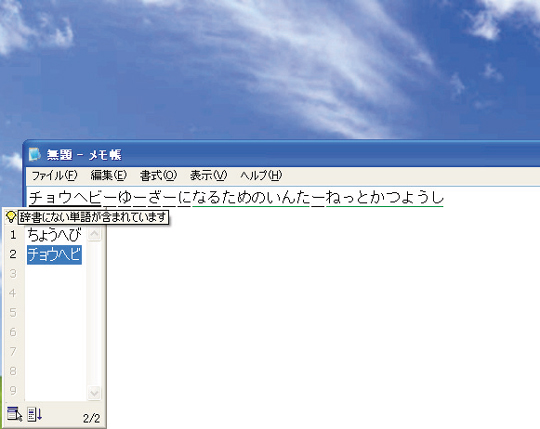This screenshot has height=429, width=540.
Task: Click the candidate list scroll down arrow
Action: coord(94,393)
